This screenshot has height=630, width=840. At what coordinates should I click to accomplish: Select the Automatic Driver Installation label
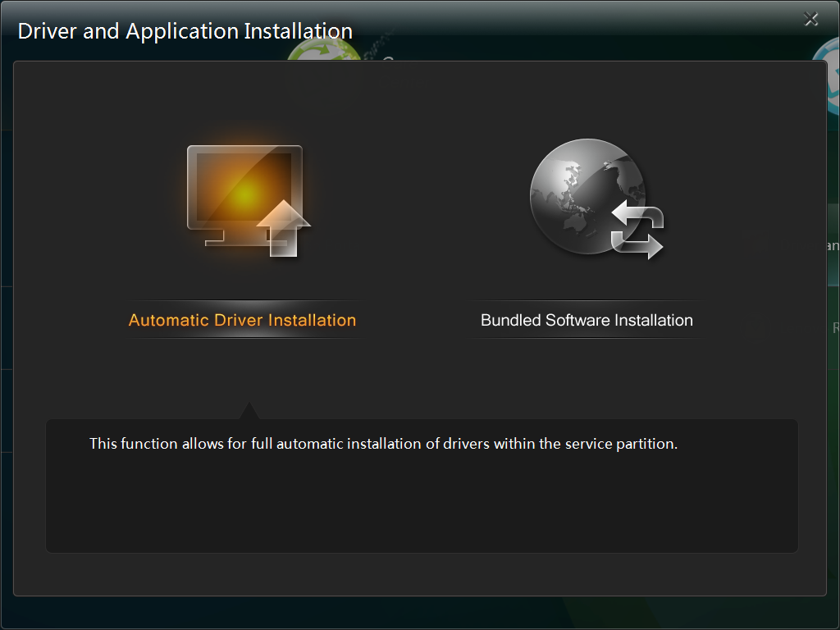pos(242,321)
